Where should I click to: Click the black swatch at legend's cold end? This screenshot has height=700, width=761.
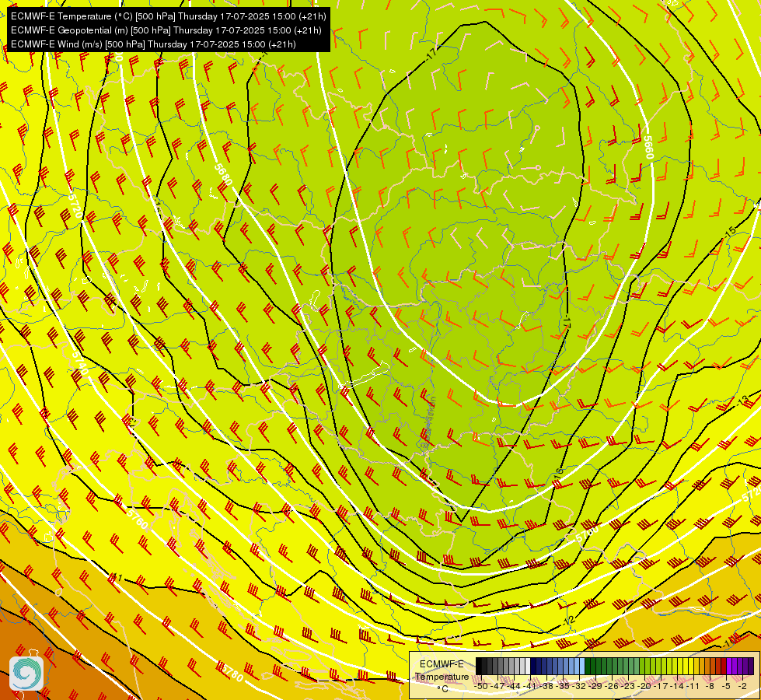click(479, 666)
